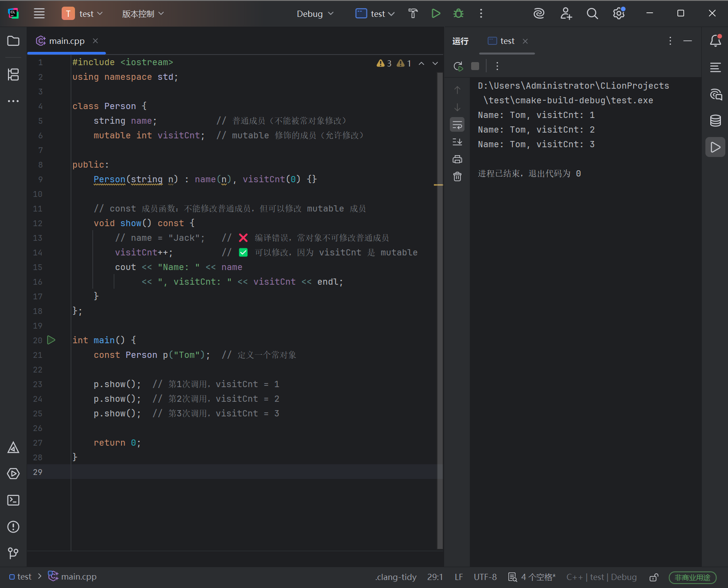Run the test configuration

pos(436,14)
